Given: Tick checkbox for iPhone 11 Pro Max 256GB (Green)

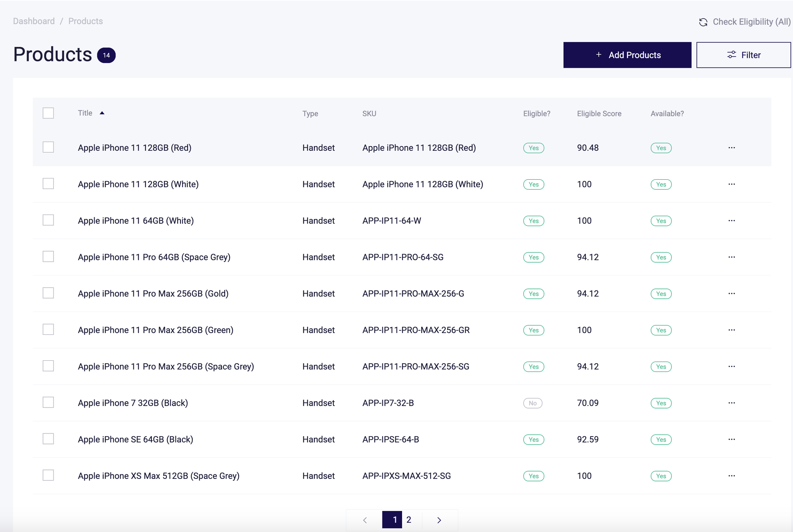Looking at the screenshot, I should 48,330.
